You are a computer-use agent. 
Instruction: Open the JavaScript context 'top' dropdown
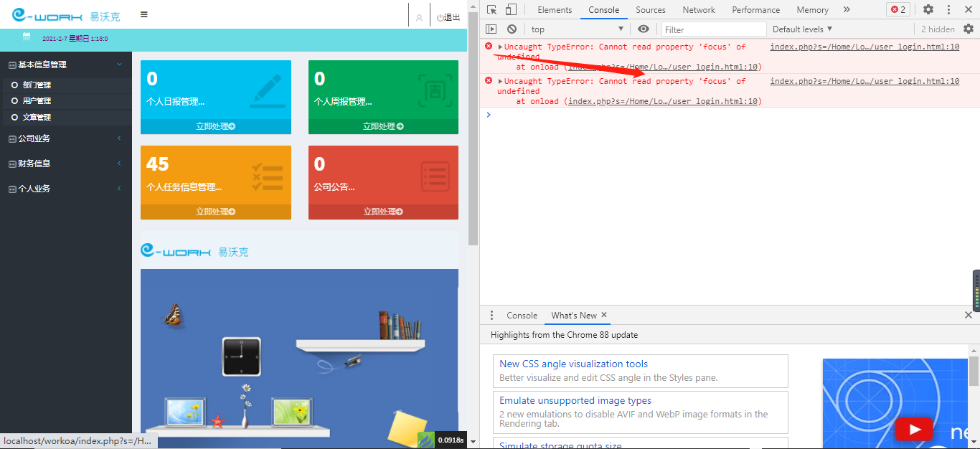coord(577,29)
